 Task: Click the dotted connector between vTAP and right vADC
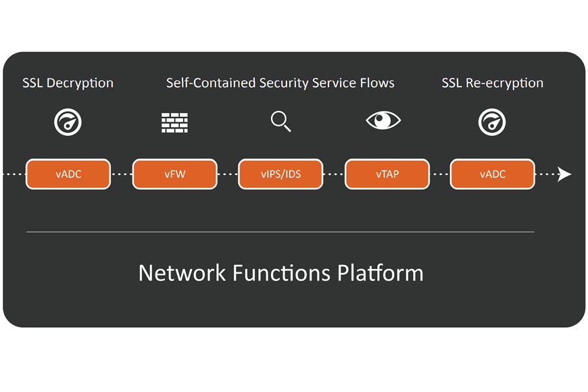[439, 174]
